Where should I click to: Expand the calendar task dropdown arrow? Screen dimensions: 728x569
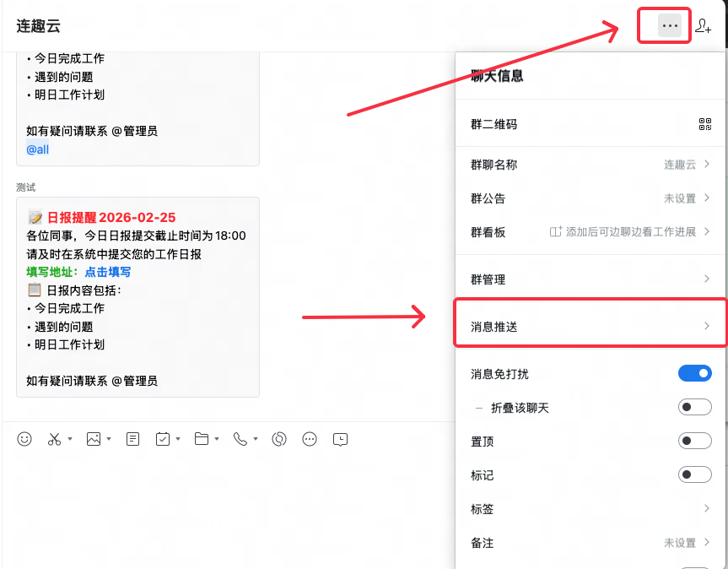(178, 440)
